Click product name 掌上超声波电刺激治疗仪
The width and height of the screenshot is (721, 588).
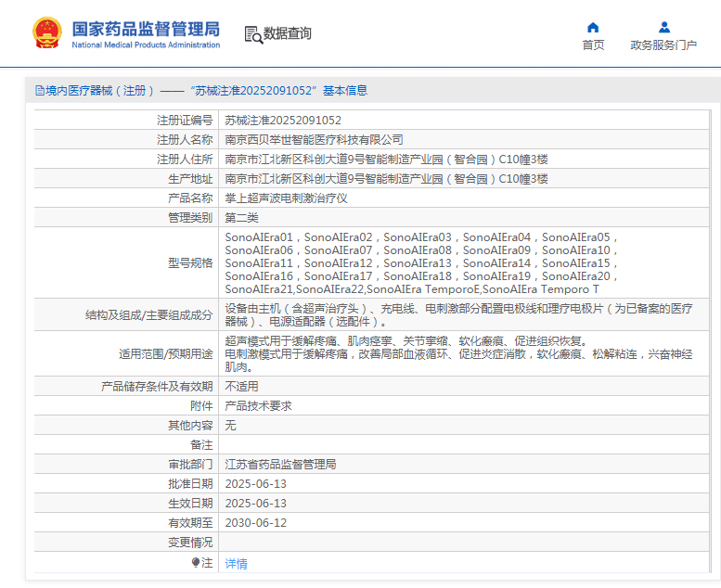[286, 198]
